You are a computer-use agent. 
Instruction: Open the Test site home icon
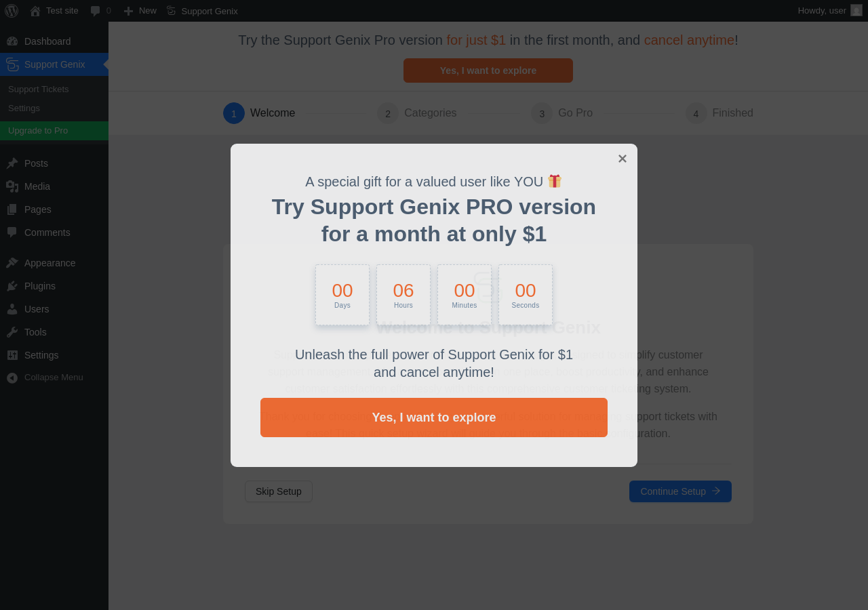35,11
